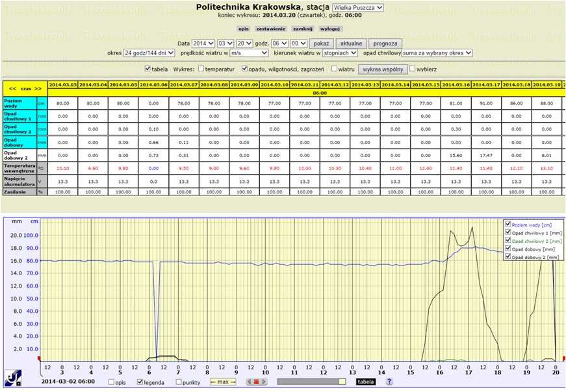Open the station dropdown Wielka Puszcza
The width and height of the screenshot is (566, 392).
(x=357, y=8)
